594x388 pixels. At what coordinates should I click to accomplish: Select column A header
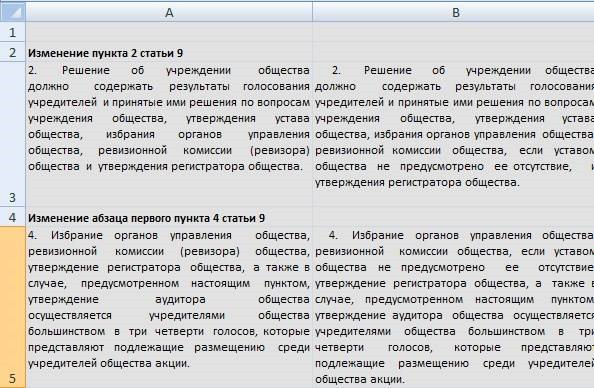[x=169, y=12]
